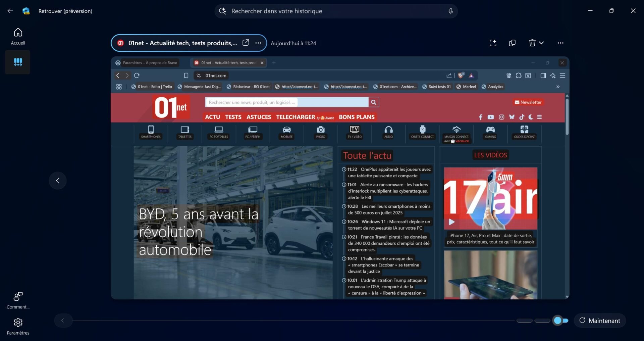The height and width of the screenshot is (341, 644).
Task: Open the BYD révolution automobile headline
Action: [198, 232]
